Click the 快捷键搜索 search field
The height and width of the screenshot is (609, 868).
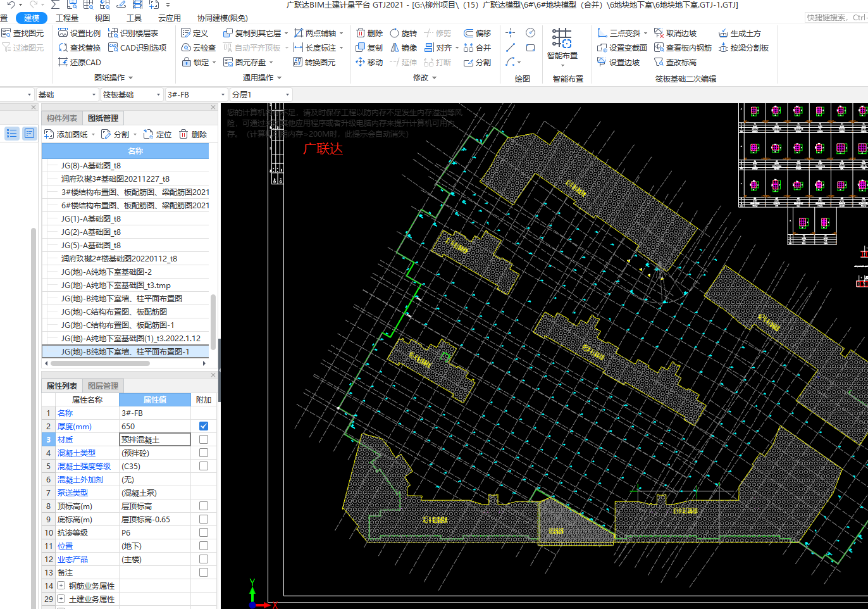[836, 18]
